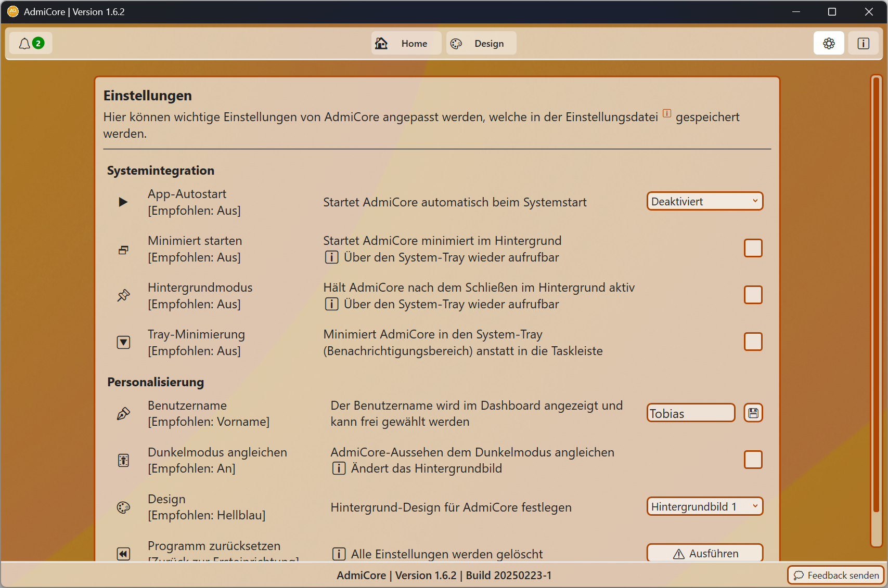Click the Einstellungen page title
Viewport: 888px width, 588px height.
[x=148, y=96]
